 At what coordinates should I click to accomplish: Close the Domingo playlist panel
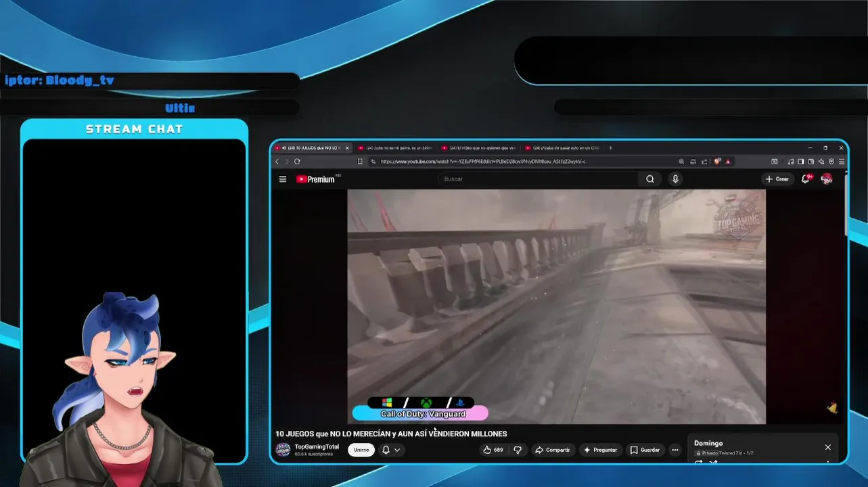827,447
